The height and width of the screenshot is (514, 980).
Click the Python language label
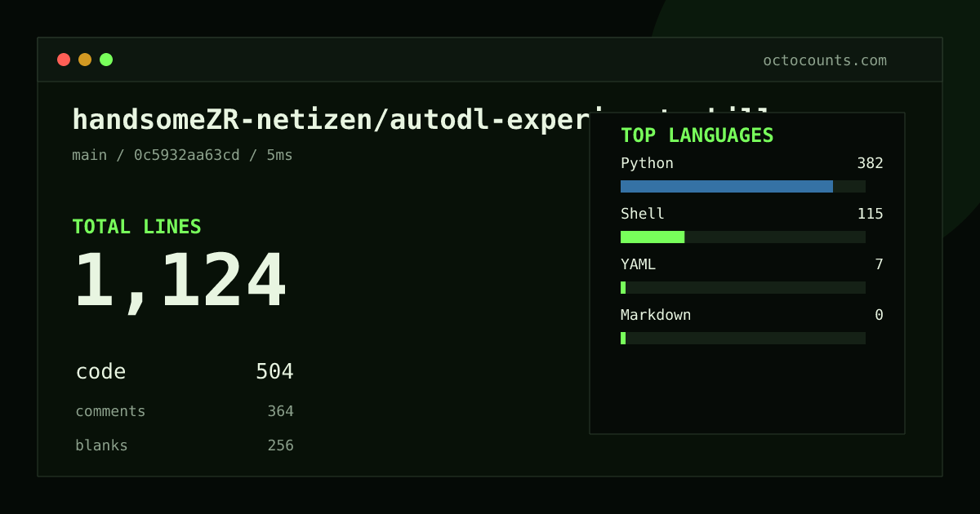[x=647, y=163]
